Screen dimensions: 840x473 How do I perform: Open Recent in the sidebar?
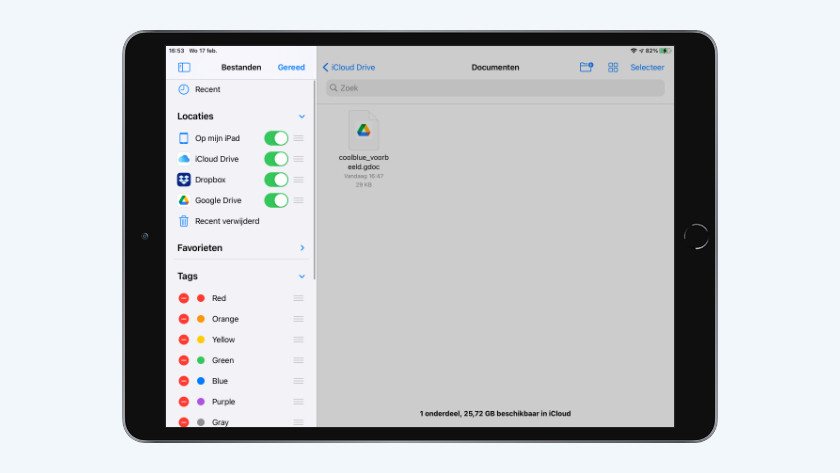pos(207,90)
